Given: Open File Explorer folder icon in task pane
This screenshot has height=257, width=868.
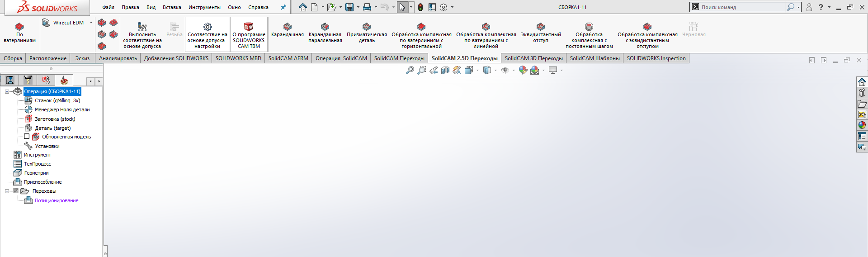Looking at the screenshot, I should 862,104.
